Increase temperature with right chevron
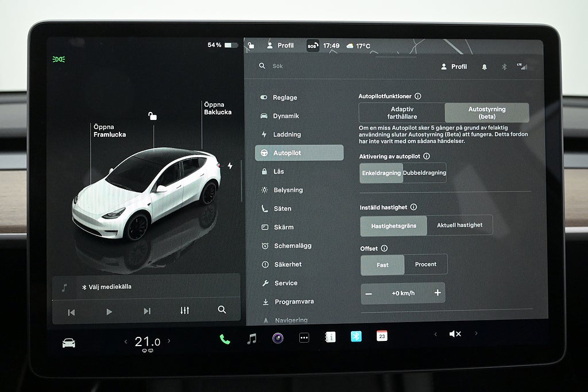Image resolution: width=588 pixels, height=392 pixels. click(x=169, y=341)
